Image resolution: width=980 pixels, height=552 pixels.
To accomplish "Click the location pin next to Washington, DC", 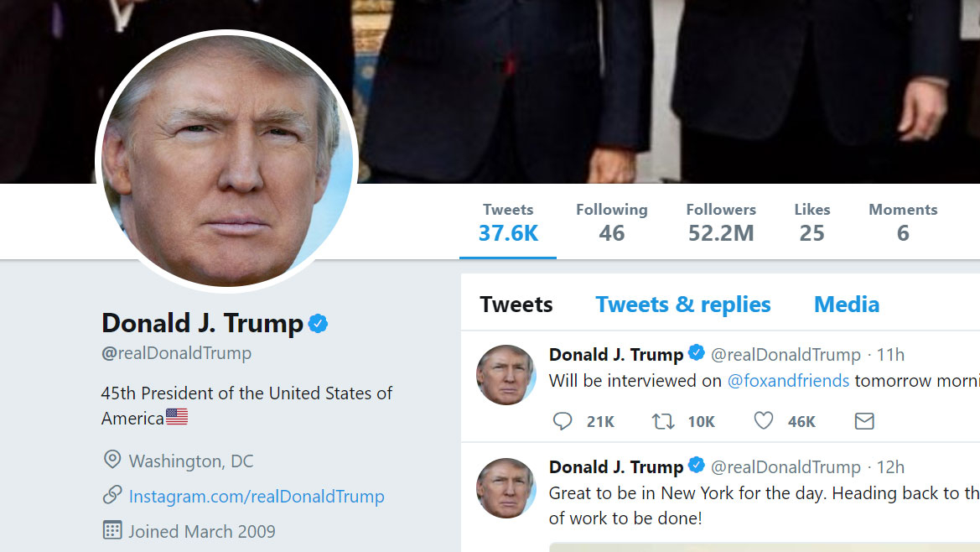I will (111, 461).
